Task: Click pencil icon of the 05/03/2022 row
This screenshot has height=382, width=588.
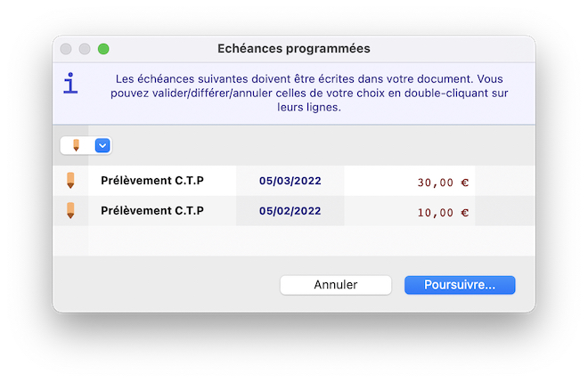Action: point(70,181)
